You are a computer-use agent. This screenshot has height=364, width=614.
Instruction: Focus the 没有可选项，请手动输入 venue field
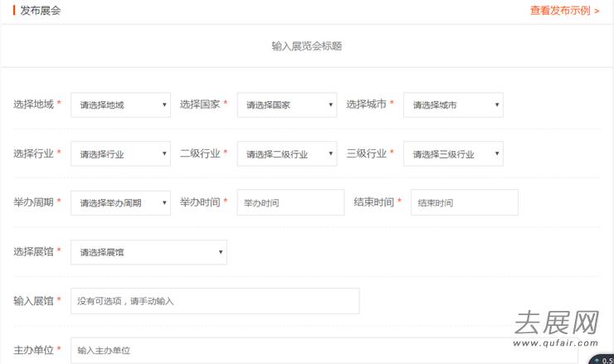click(215, 301)
